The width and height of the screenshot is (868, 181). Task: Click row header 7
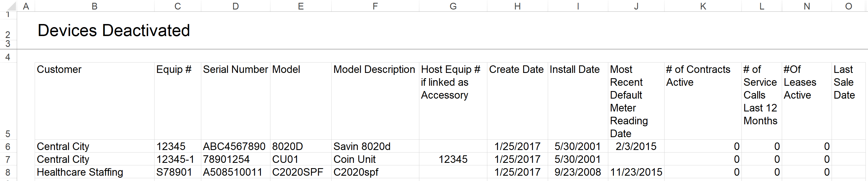8,159
